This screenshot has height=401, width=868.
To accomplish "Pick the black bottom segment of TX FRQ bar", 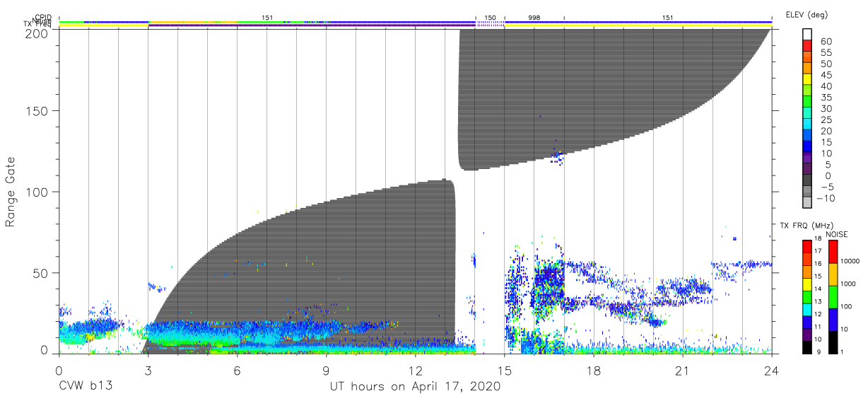I will (x=807, y=347).
